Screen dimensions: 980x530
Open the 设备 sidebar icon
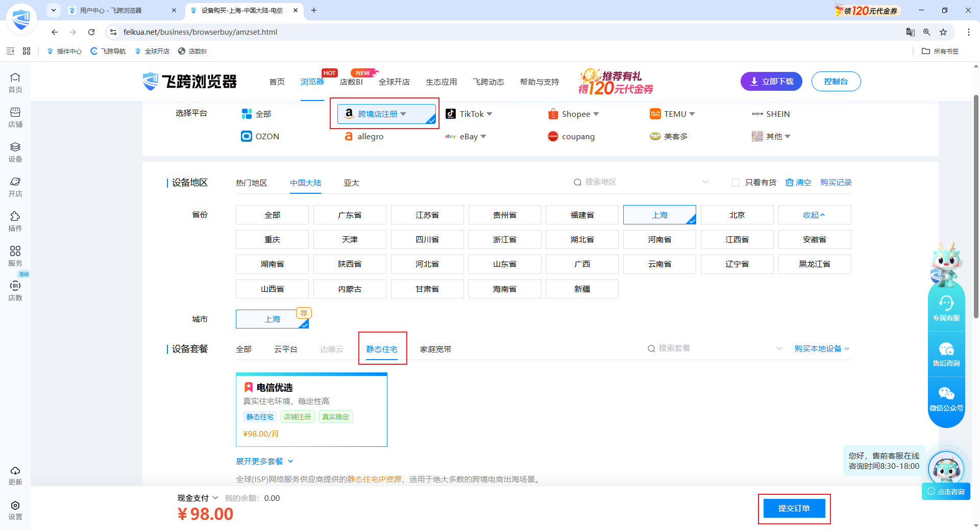coord(15,152)
